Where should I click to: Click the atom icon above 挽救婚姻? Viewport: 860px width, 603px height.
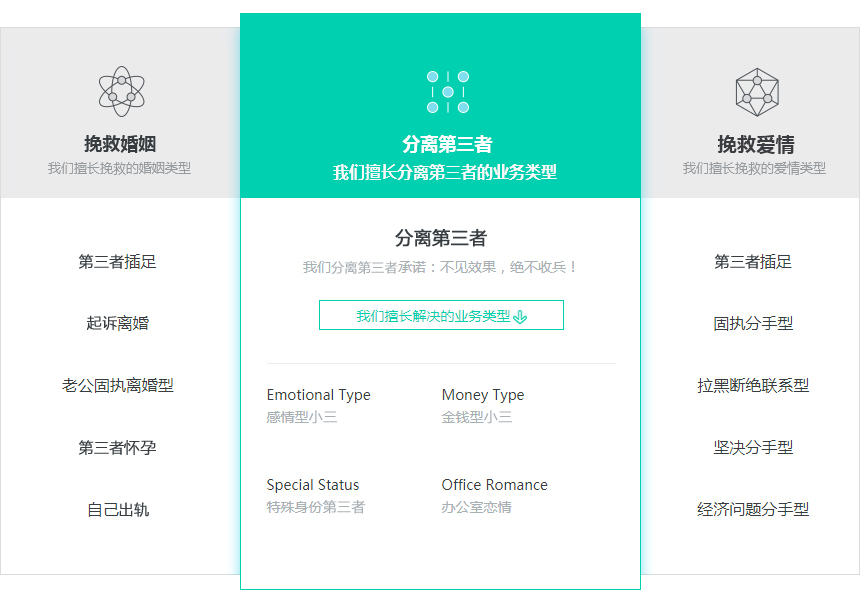[121, 91]
